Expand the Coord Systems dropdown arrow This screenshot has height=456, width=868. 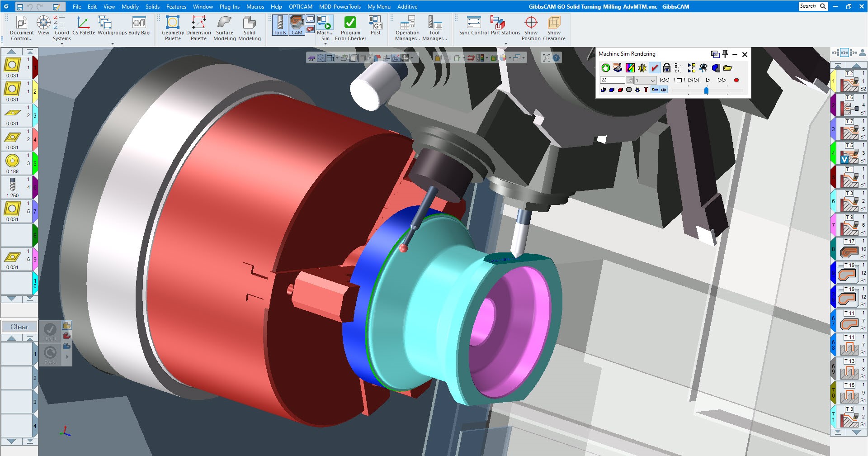pyautogui.click(x=62, y=44)
